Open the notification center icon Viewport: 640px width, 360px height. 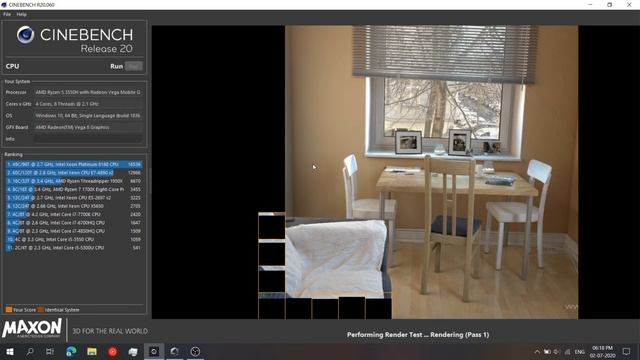point(627,351)
